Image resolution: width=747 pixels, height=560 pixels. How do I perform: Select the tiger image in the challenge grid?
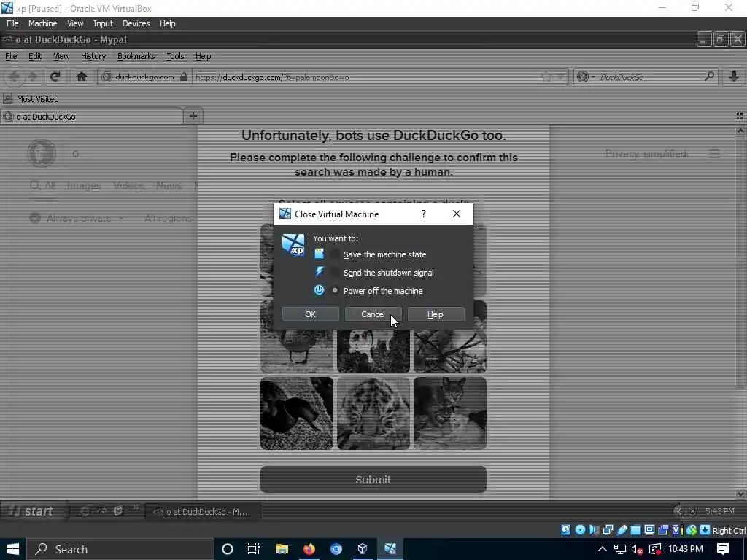[373, 413]
